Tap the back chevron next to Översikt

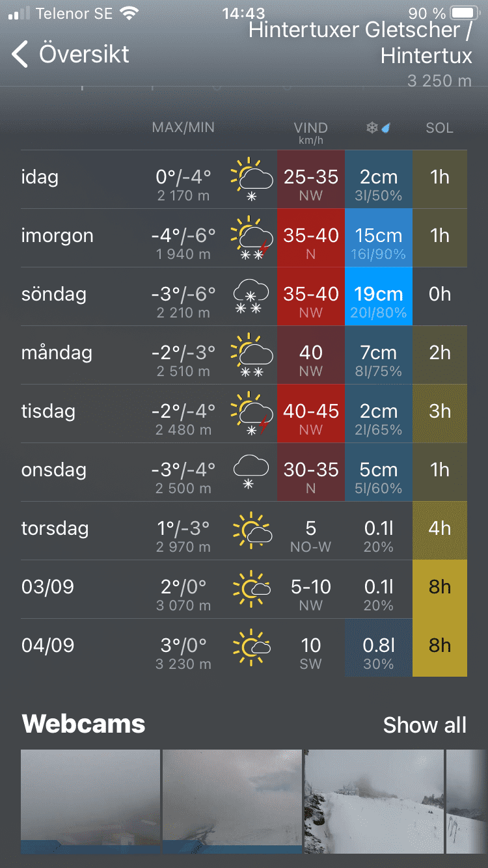(x=20, y=55)
